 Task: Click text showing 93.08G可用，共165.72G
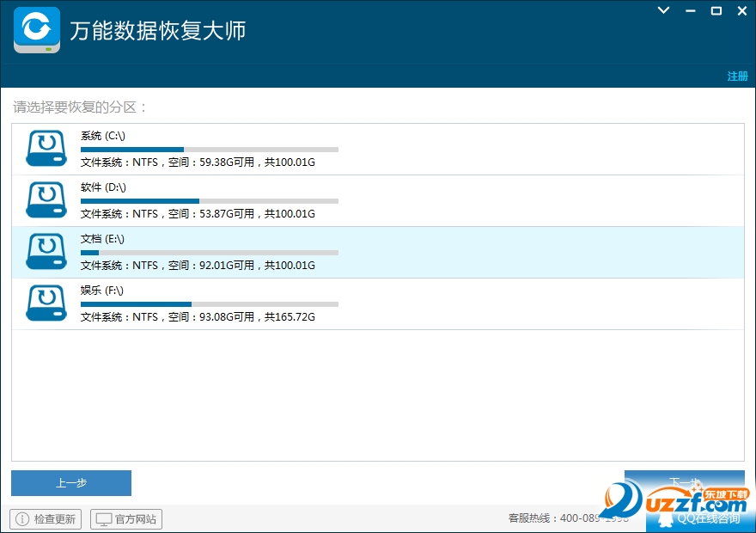pyautogui.click(x=258, y=317)
